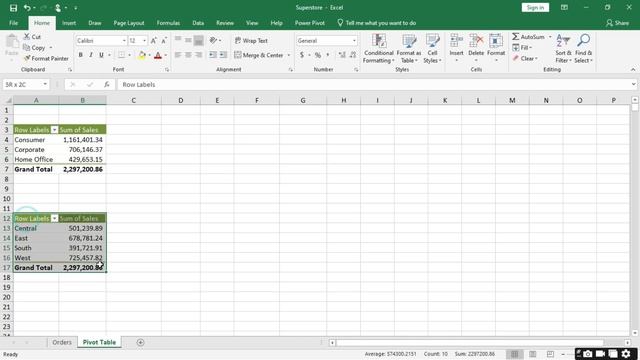Open the General number format dropdown
The image size is (640, 360).
[x=354, y=41]
